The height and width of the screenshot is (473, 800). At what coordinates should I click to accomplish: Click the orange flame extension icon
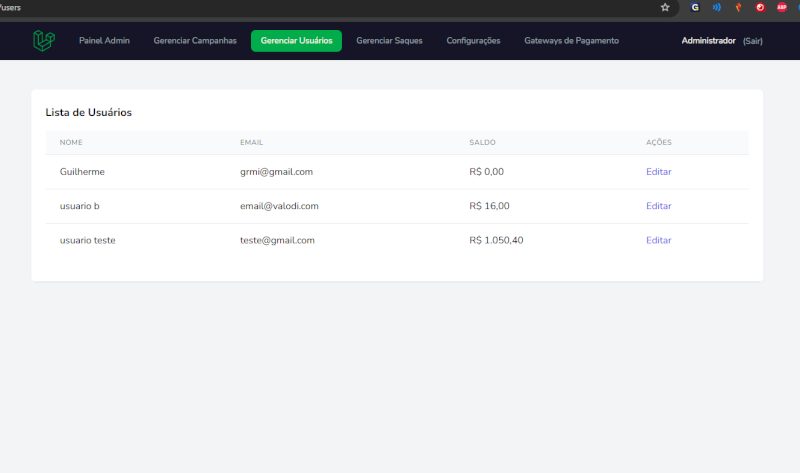tap(738, 7)
